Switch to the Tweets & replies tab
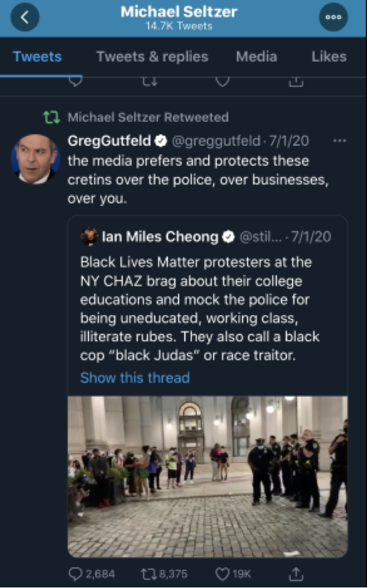 pyautogui.click(x=152, y=57)
